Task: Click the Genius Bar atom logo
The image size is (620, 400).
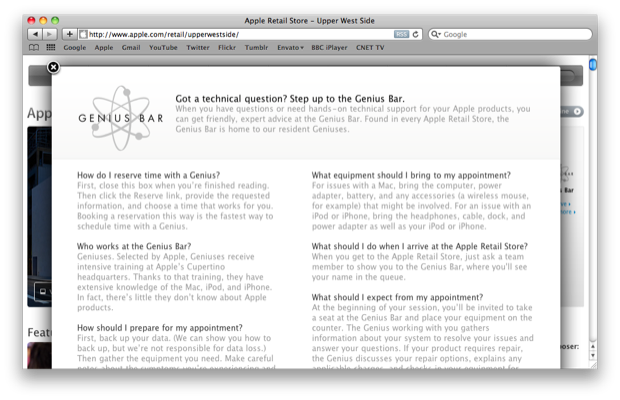Action: pos(121,118)
